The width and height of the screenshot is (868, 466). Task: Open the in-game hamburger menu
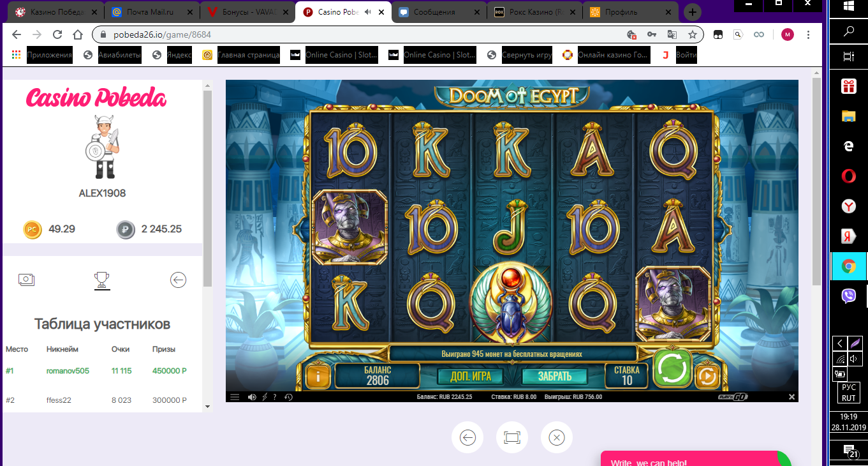235,396
